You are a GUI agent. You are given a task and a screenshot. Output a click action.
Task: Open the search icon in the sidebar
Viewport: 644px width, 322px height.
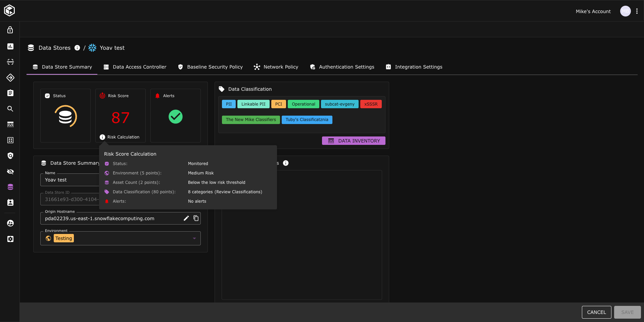(x=10, y=109)
